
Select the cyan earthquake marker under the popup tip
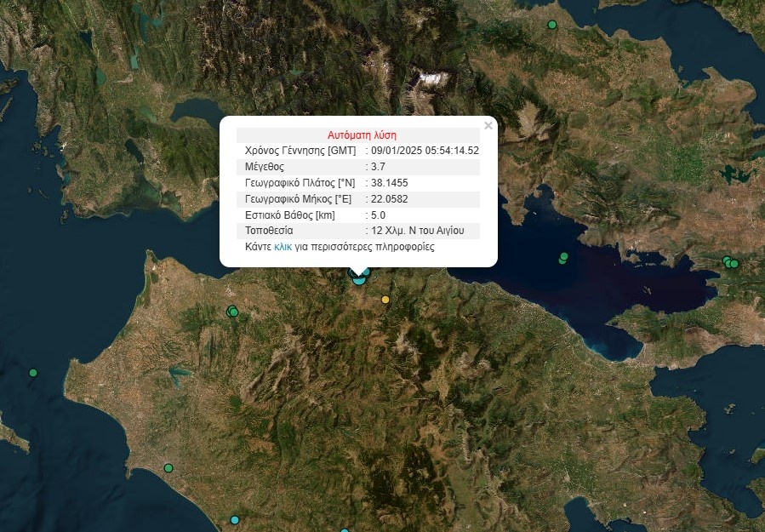pos(359,277)
